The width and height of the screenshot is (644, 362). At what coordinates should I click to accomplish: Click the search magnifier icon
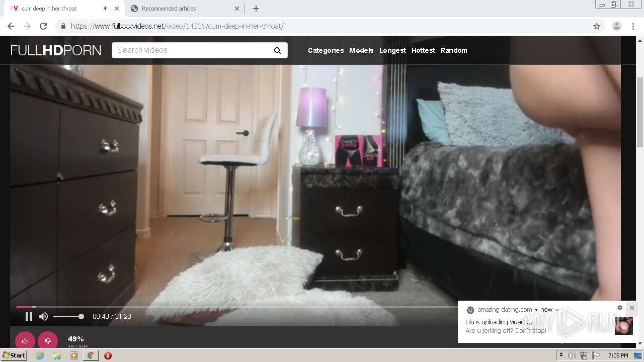(x=277, y=50)
